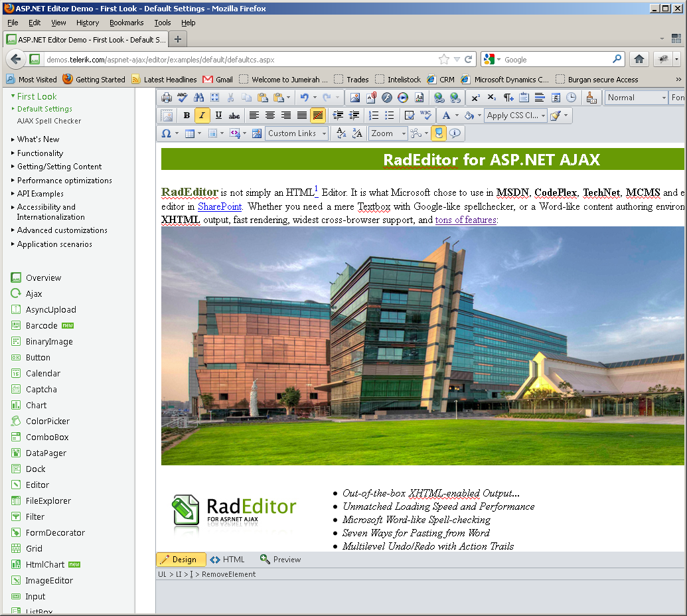Image resolution: width=687 pixels, height=616 pixels.
Task: Click the Convert to Upper Case icon
Action: tap(357, 133)
